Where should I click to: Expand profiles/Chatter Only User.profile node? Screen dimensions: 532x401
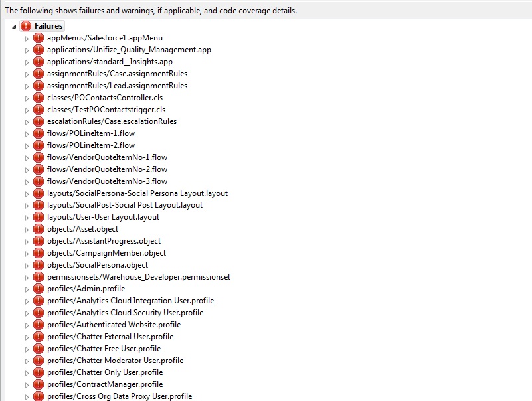click(x=27, y=373)
